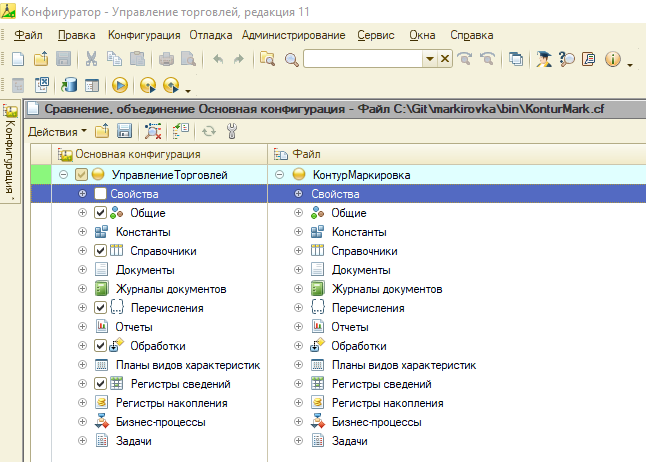646x462 pixels.
Task: Click the Open configuration window icon
Action: tap(18, 85)
